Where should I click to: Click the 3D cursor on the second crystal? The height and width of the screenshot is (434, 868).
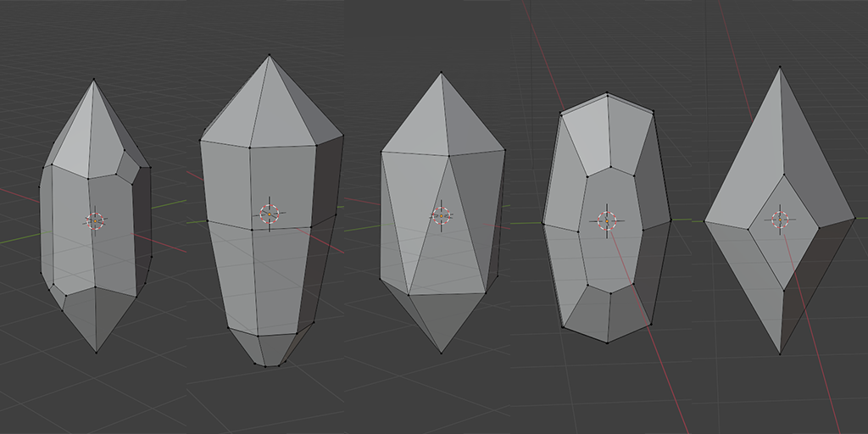click(x=269, y=214)
